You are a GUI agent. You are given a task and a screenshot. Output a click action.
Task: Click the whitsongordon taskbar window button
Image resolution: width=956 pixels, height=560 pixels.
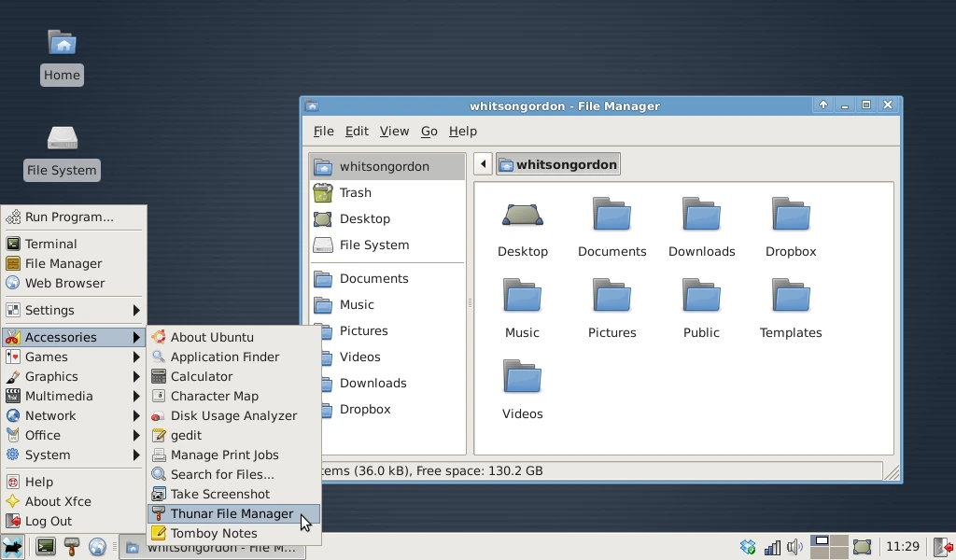[212, 547]
